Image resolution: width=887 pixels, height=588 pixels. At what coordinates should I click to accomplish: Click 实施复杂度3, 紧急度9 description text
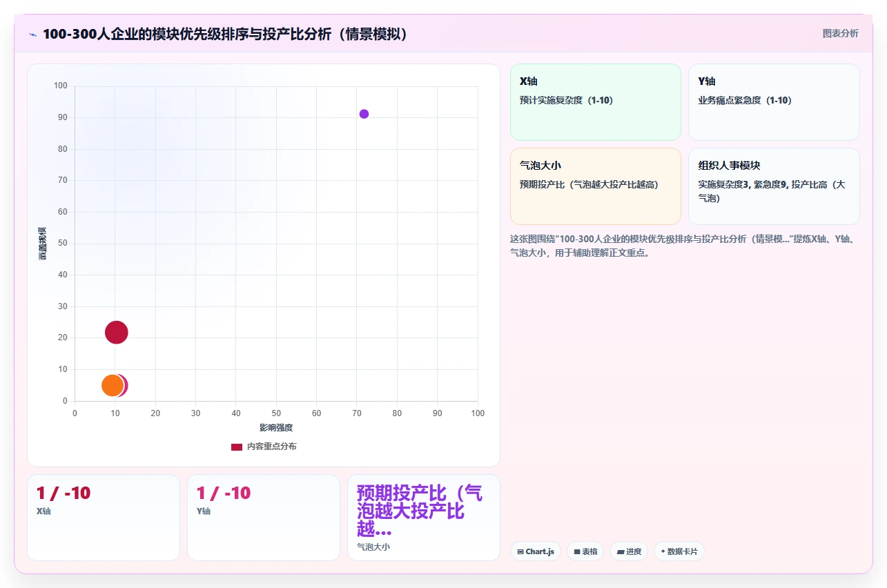pyautogui.click(x=772, y=191)
